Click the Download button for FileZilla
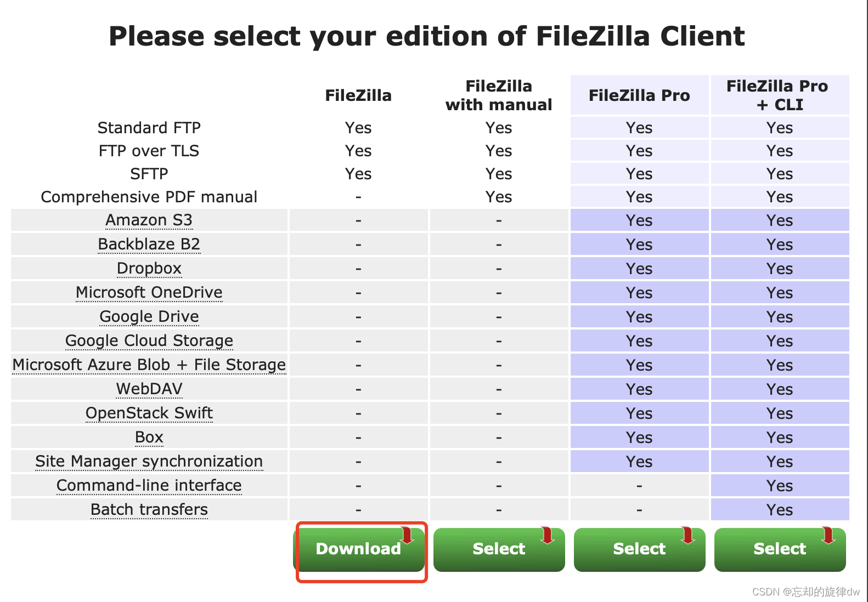 pos(358,549)
